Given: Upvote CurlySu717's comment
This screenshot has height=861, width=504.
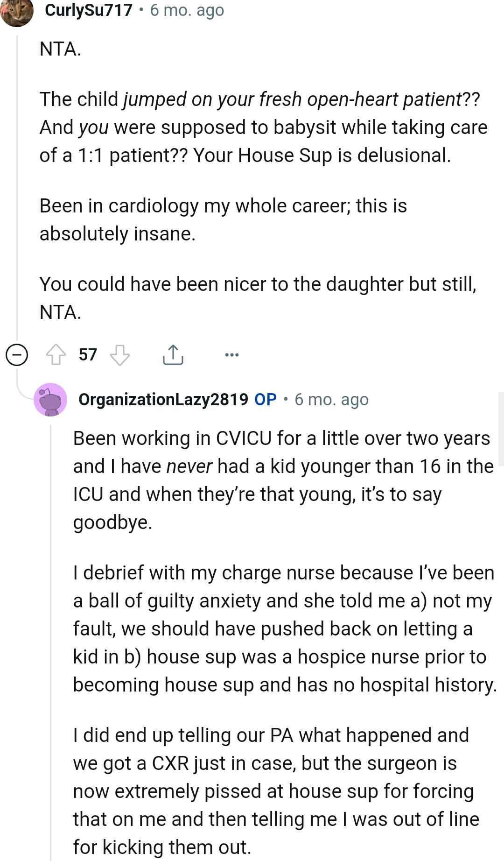Looking at the screenshot, I should [56, 355].
